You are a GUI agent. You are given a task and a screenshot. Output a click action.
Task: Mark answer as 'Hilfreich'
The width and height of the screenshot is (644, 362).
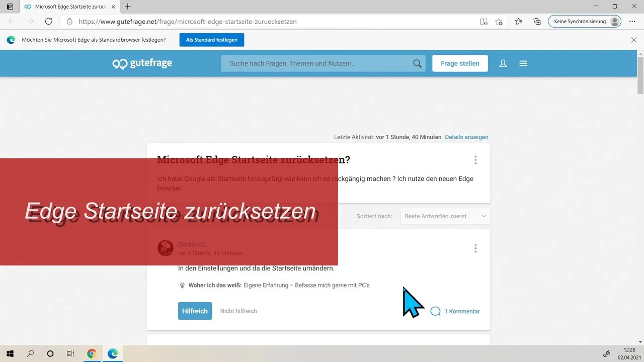(195, 311)
